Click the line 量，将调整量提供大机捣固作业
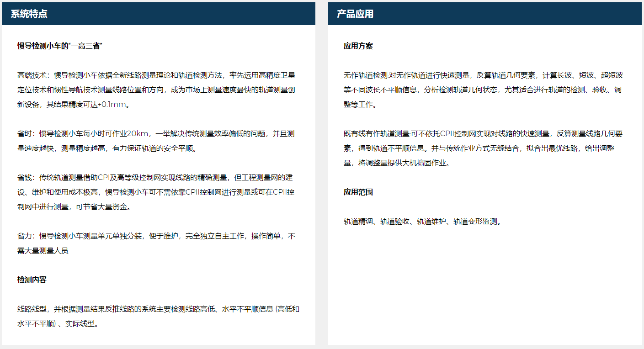Image resolution: width=644 pixels, height=349 pixels. pyautogui.click(x=397, y=163)
